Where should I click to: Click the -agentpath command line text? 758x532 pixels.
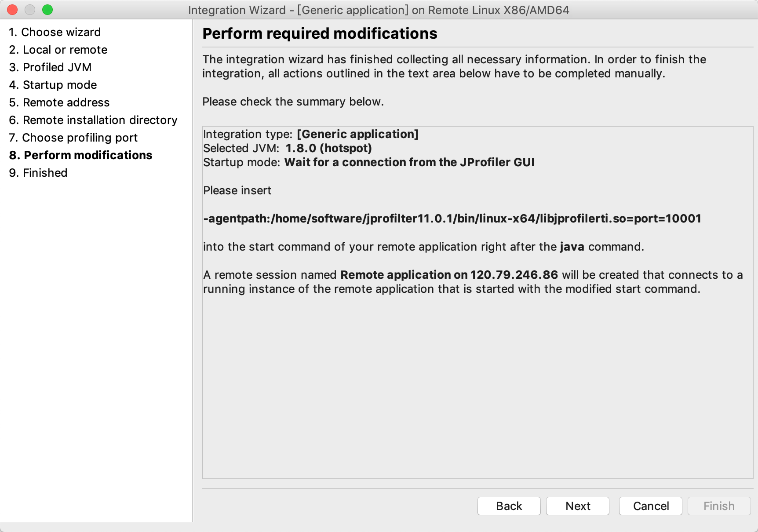click(452, 219)
